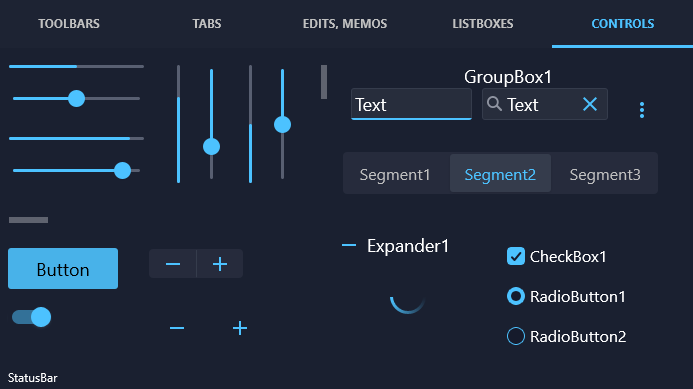Select RadioButton2
Screen dimensions: 693x389
515,336
